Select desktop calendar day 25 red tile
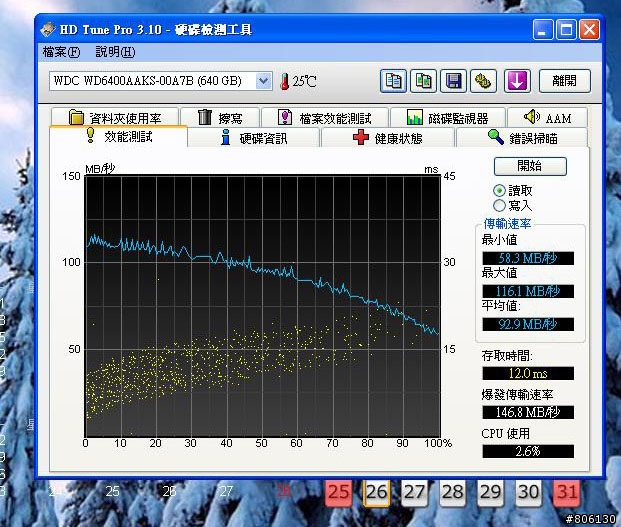 (339, 492)
